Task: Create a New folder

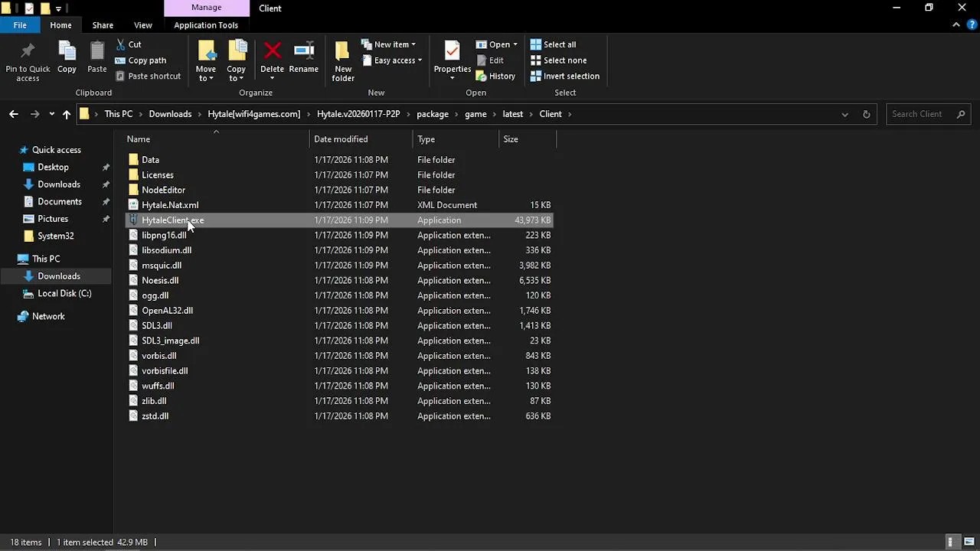Action: tap(343, 61)
